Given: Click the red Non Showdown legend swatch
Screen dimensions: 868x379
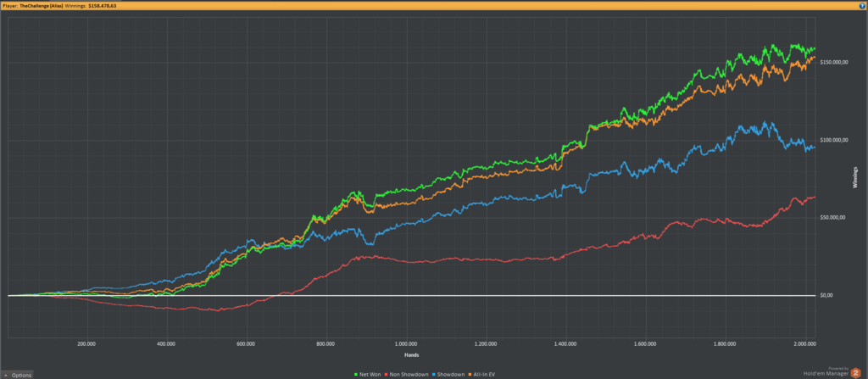Looking at the screenshot, I should coord(387,375).
